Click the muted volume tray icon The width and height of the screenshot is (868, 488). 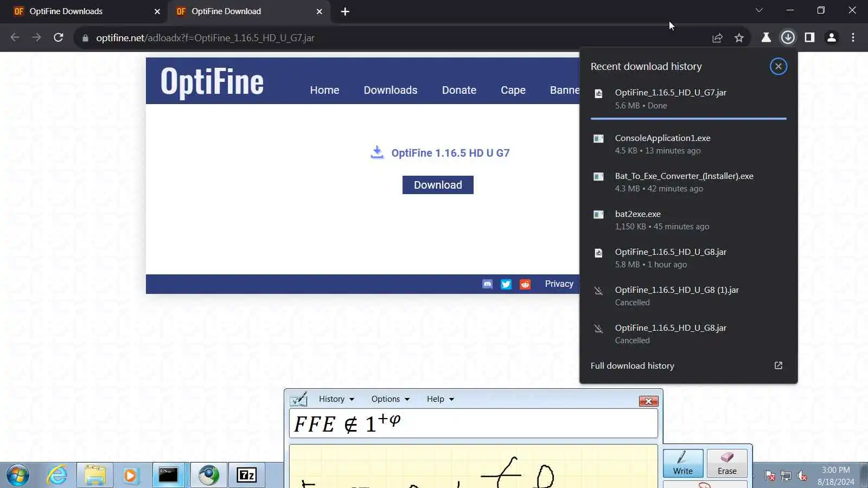point(802,476)
